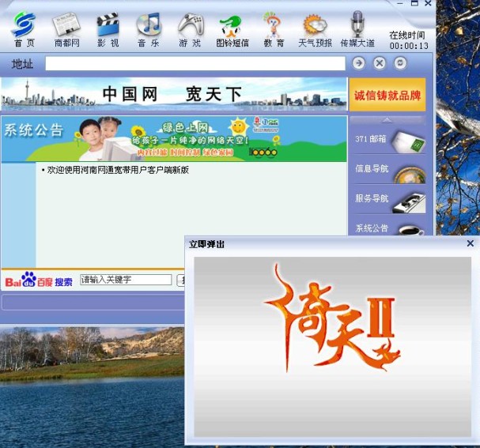
Task: Click inside the 地址 address field
Action: pyautogui.click(x=195, y=64)
